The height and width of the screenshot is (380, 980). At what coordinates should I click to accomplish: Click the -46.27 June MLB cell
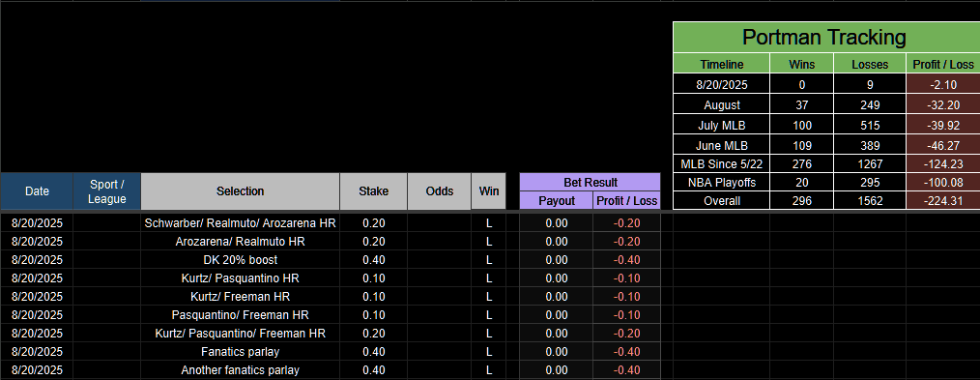[943, 146]
